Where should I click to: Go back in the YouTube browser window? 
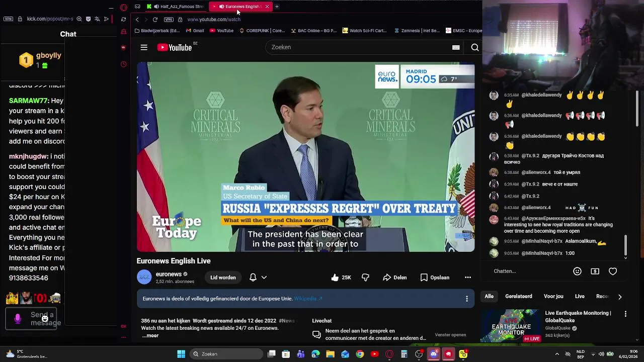137,20
